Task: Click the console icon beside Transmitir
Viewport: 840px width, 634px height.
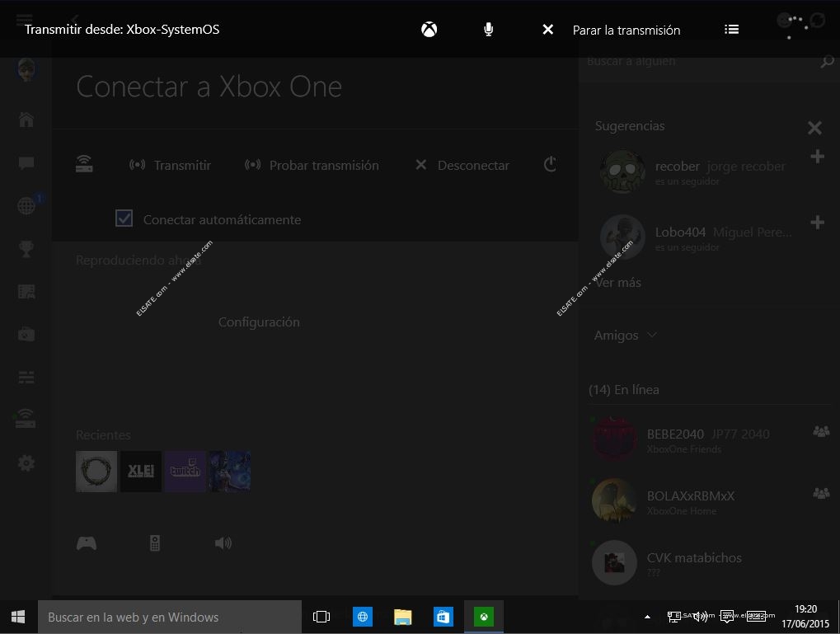Action: tap(84, 164)
